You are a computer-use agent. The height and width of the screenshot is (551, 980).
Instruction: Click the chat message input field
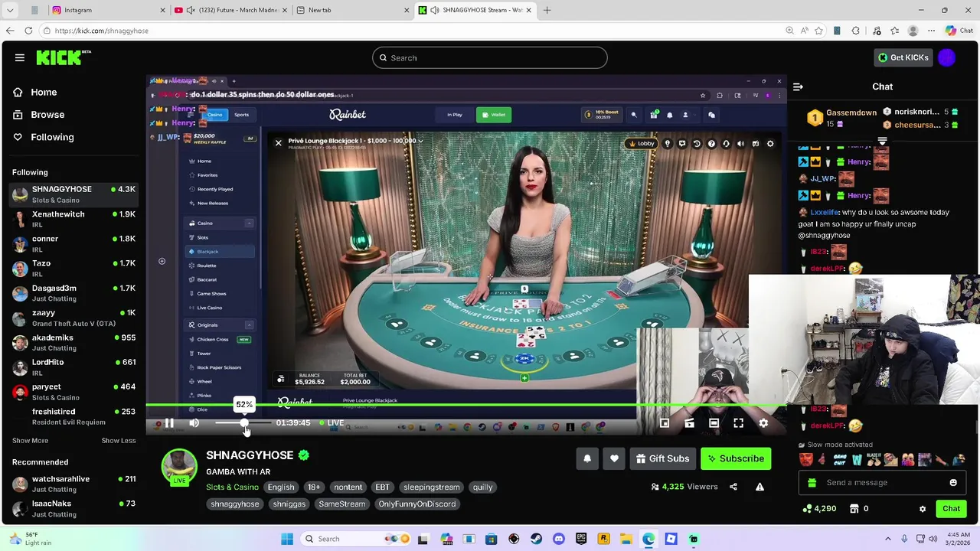880,483
